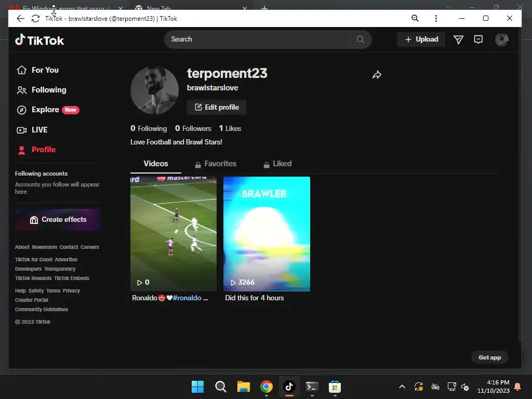The width and height of the screenshot is (532, 399).
Task: Open TikTok Rewards link
Action: click(x=33, y=278)
